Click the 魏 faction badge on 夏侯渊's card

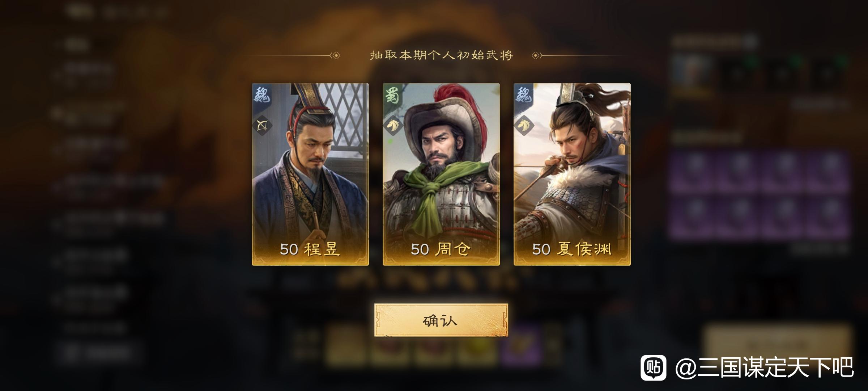523,95
